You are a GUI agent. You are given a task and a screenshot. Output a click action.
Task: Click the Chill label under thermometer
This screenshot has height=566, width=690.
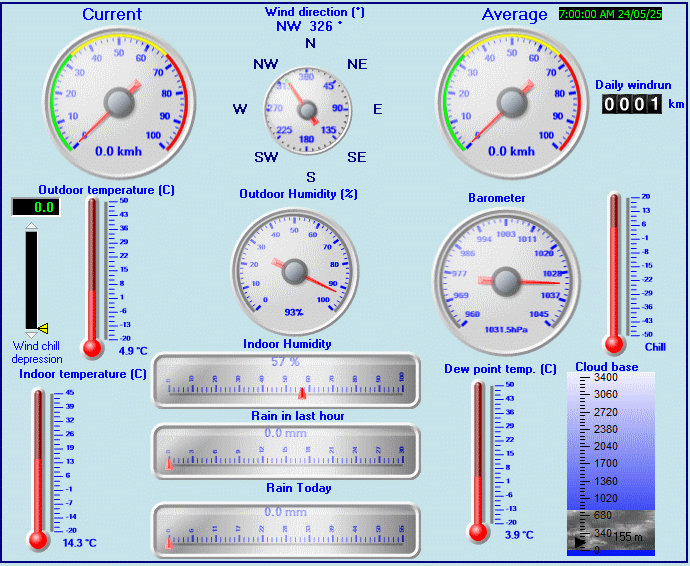coord(655,347)
